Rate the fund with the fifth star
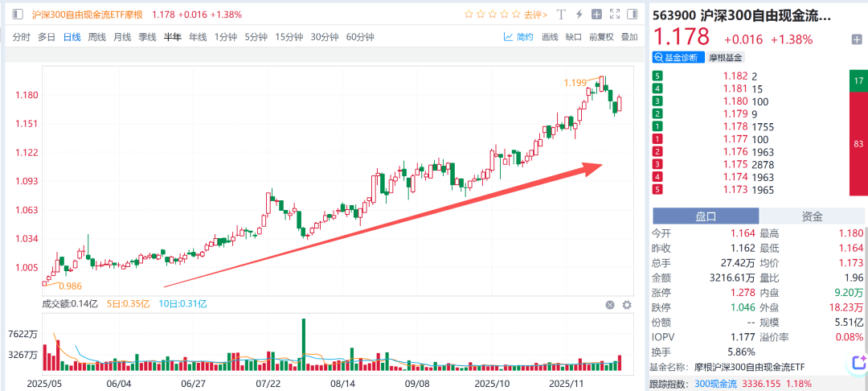 516,14
